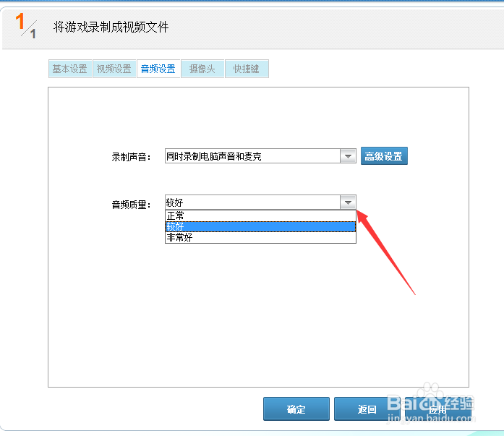Choose 较好 highlighted list option

pyautogui.click(x=260, y=226)
